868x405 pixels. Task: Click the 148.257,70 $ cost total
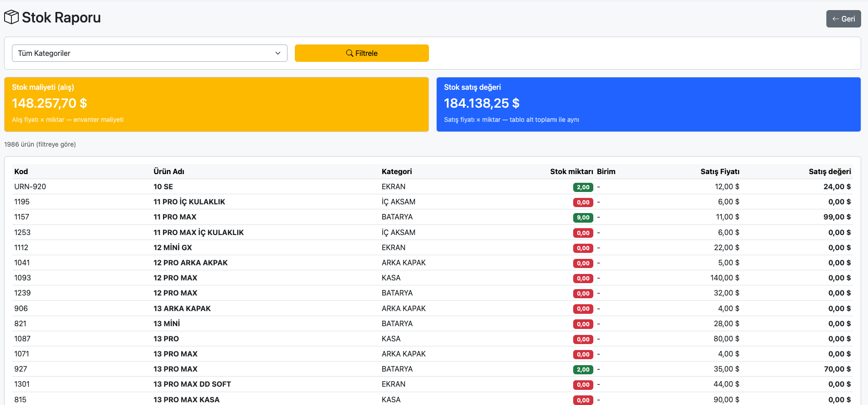(49, 103)
